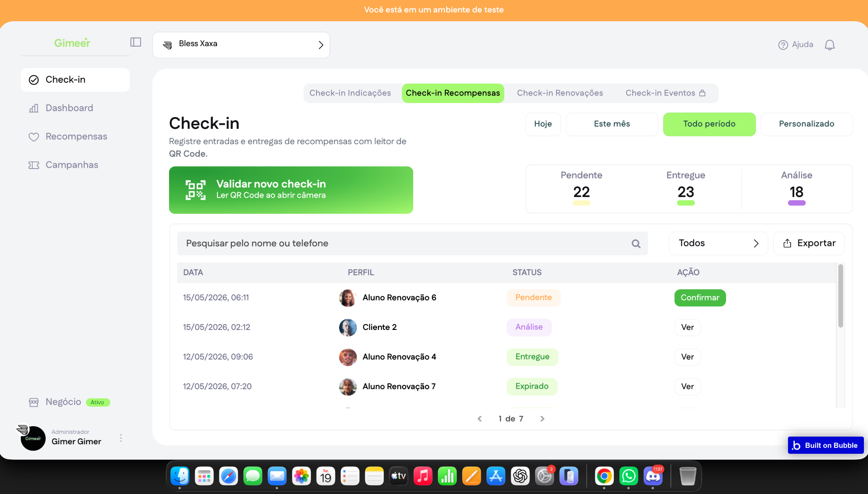Click the search magnifier icon

[x=636, y=244]
